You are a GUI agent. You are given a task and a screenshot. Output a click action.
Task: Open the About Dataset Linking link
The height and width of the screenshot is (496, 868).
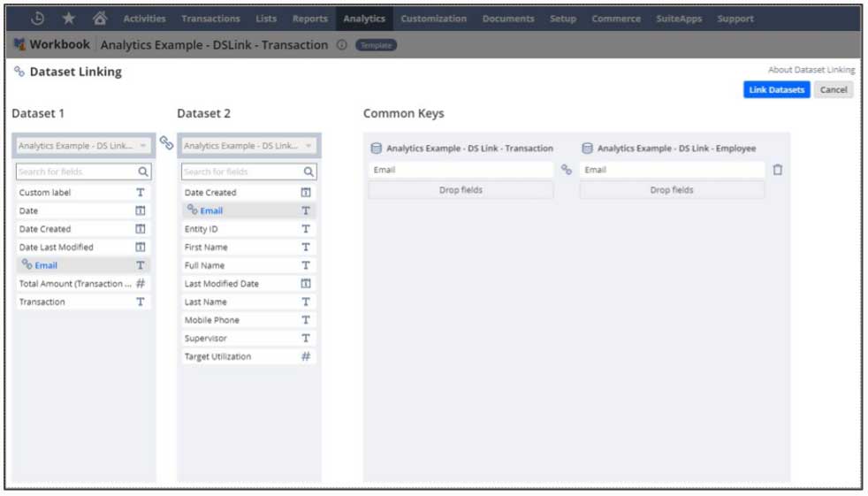pyautogui.click(x=811, y=70)
